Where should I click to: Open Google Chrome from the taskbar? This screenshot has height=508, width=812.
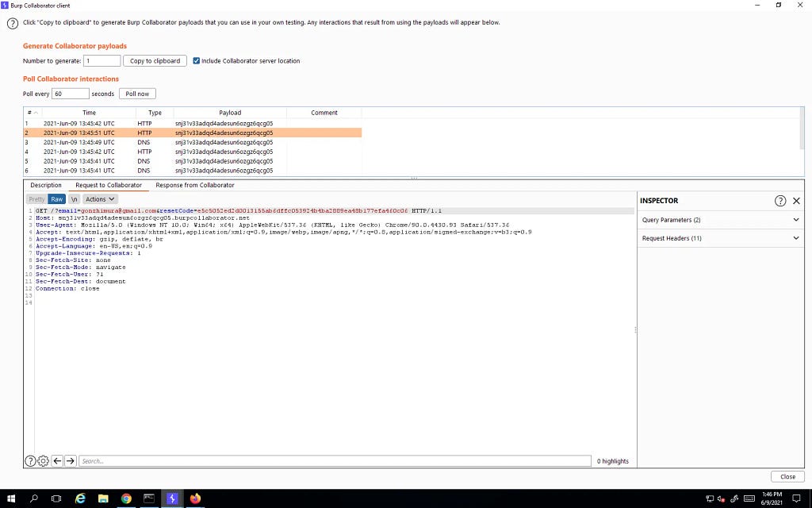pyautogui.click(x=126, y=498)
